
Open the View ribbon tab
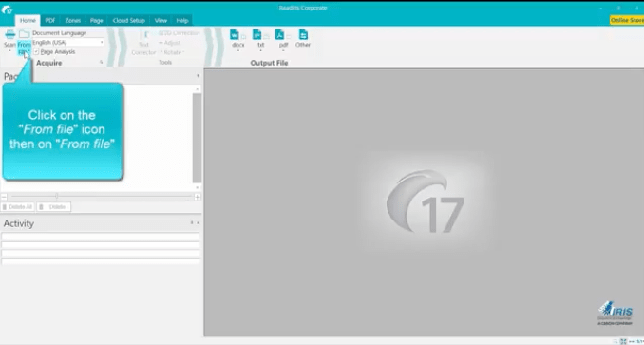click(x=161, y=20)
